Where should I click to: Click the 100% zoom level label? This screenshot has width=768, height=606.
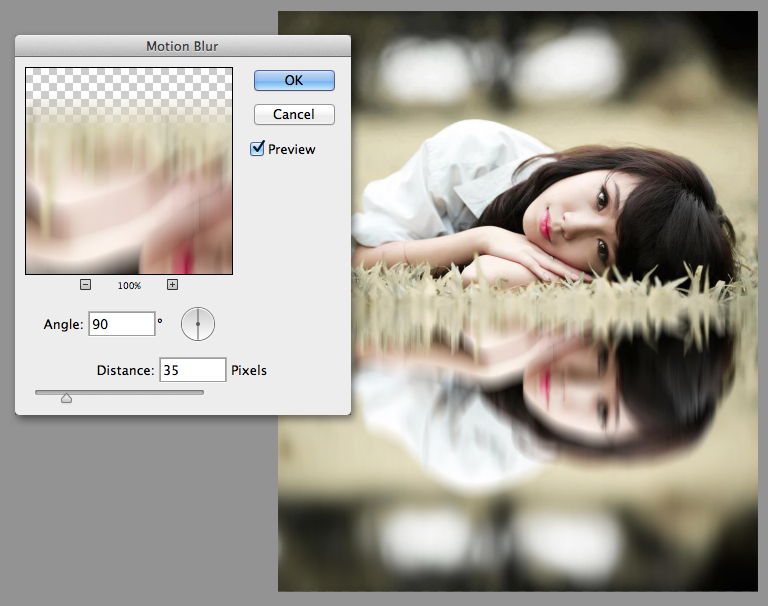(129, 286)
